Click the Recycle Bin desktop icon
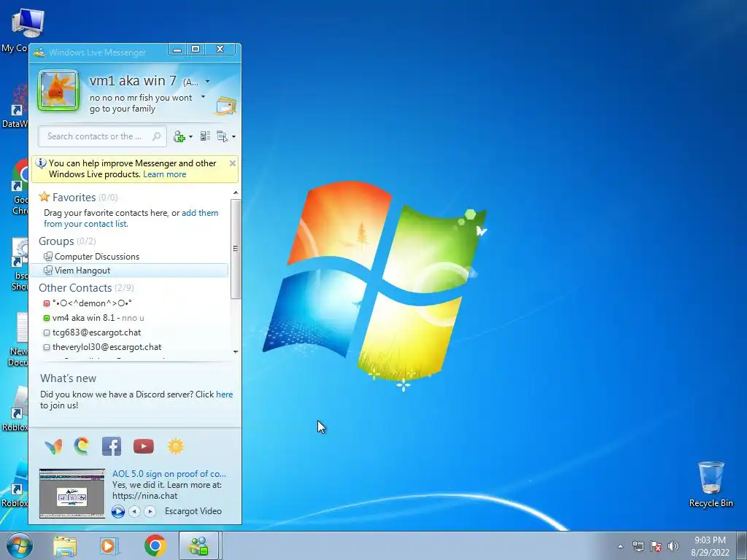 coord(711,484)
